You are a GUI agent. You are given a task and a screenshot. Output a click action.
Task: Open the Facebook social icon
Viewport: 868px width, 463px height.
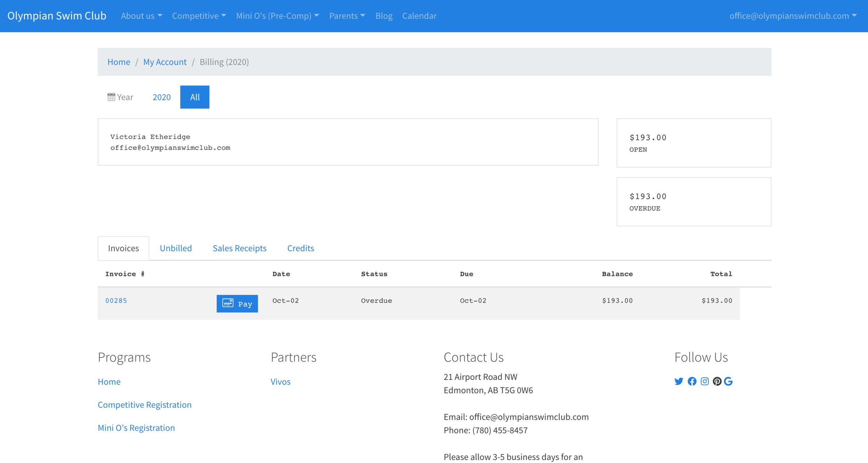coord(692,381)
